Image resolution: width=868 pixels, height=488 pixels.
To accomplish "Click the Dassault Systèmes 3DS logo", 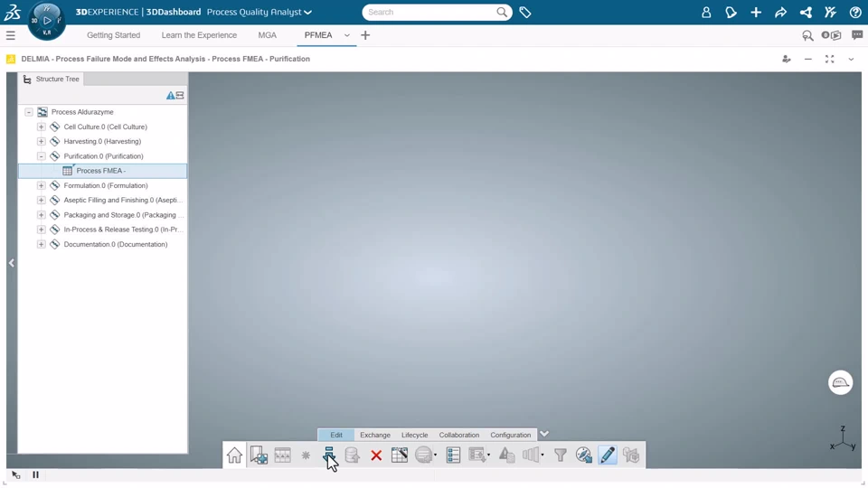I will (12, 12).
